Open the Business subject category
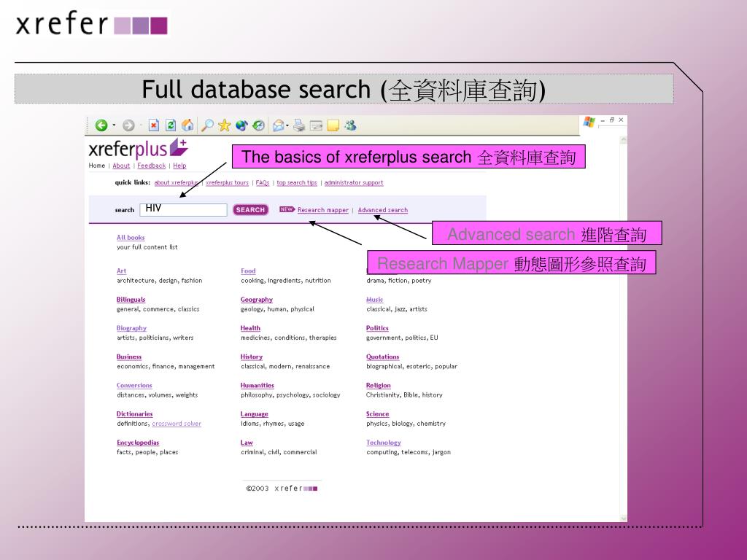The height and width of the screenshot is (560, 747). (x=129, y=356)
